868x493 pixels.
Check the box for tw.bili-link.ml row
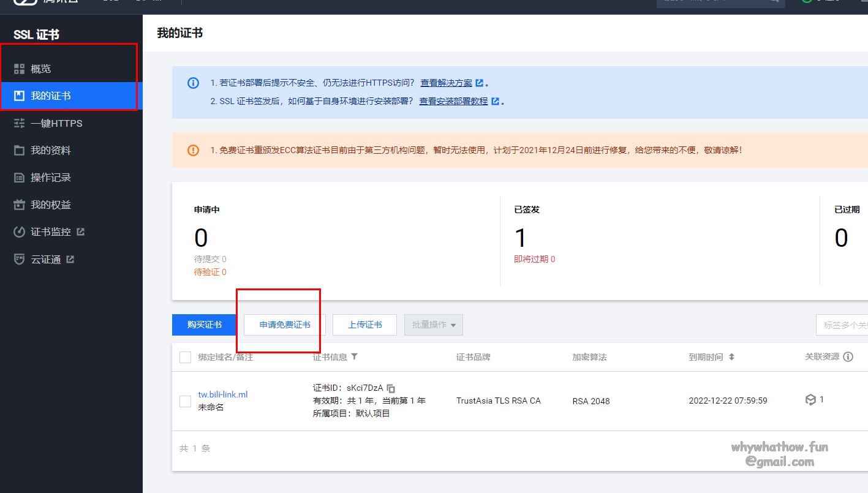(185, 401)
